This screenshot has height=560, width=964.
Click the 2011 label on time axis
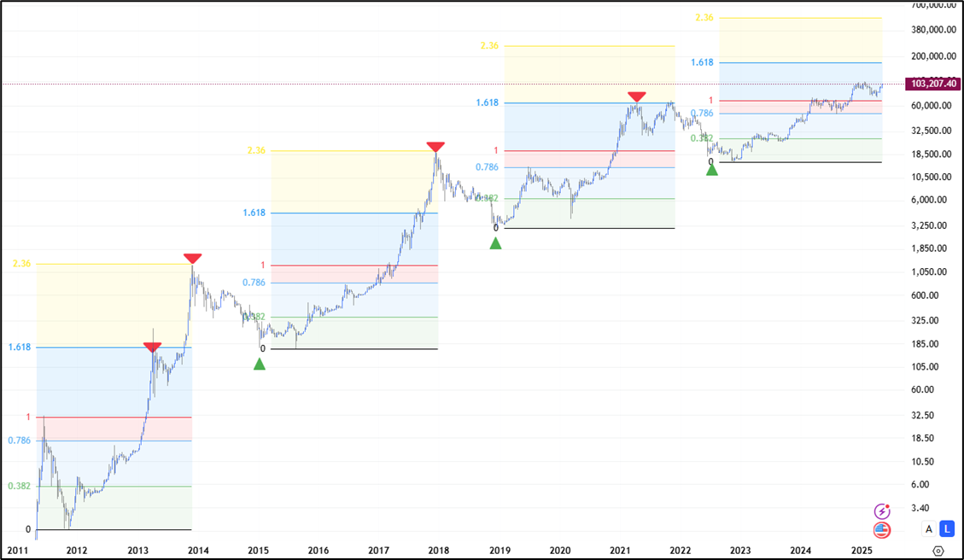click(x=16, y=551)
